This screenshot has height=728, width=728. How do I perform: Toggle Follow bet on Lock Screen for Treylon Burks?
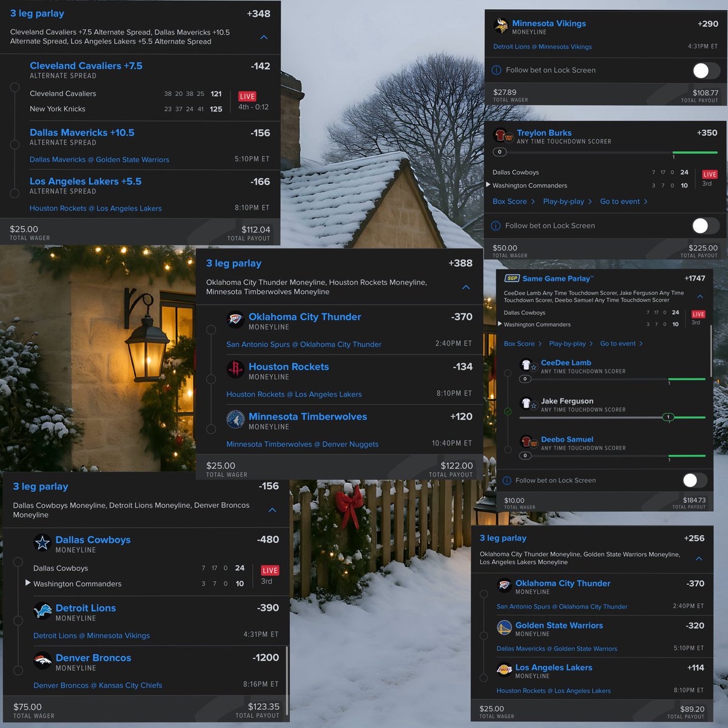[704, 226]
